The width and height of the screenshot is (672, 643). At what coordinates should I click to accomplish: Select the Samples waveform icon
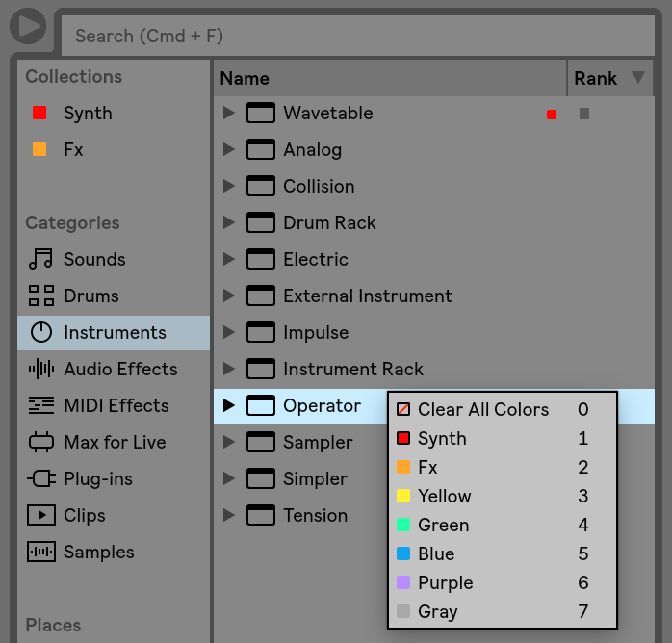[x=41, y=552]
